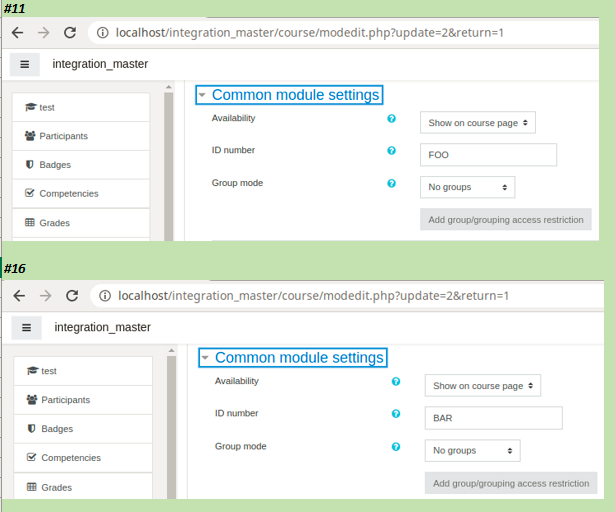Open Badges in the #16 sidebar
615x512 pixels.
tap(83, 429)
